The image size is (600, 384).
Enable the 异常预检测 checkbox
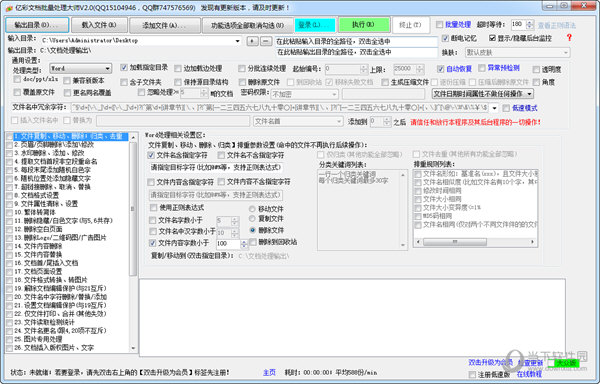(x=482, y=68)
